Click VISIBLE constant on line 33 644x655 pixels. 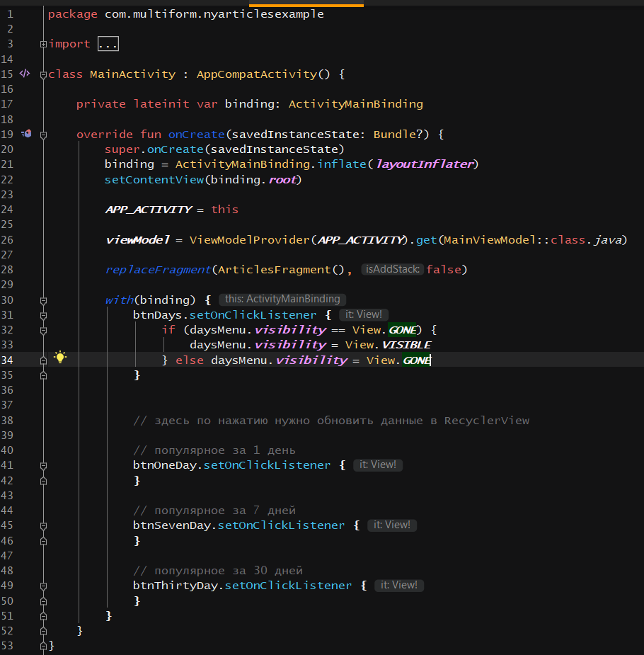(406, 345)
